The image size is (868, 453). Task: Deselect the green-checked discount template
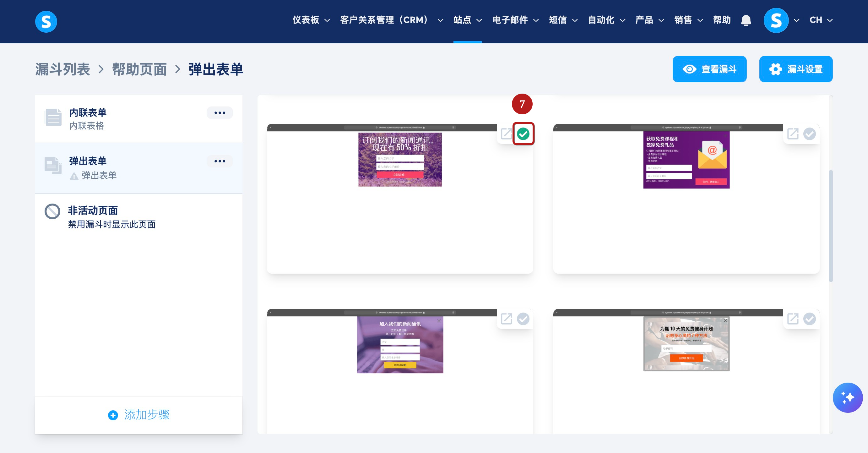[x=523, y=134]
